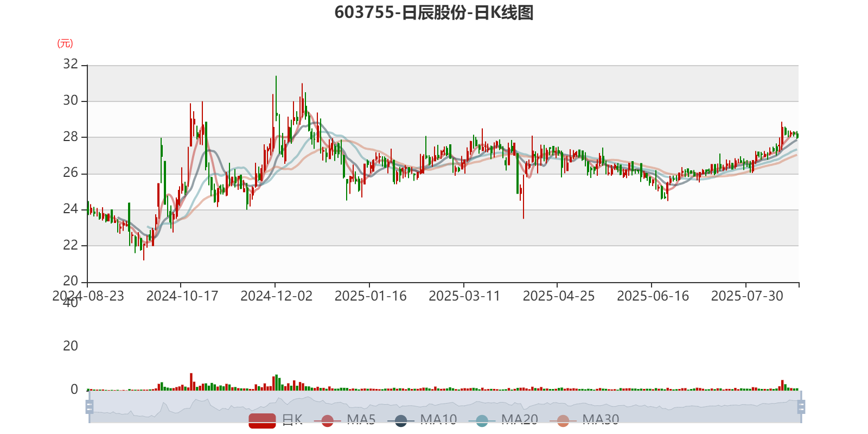Click the x-axis label 2024-08-23
The height and width of the screenshot is (434, 868).
[88, 296]
